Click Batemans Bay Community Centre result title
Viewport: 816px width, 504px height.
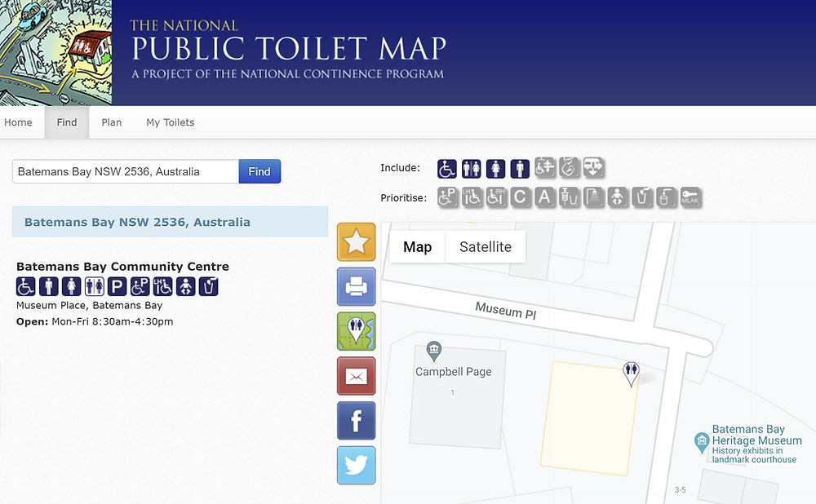click(x=123, y=267)
